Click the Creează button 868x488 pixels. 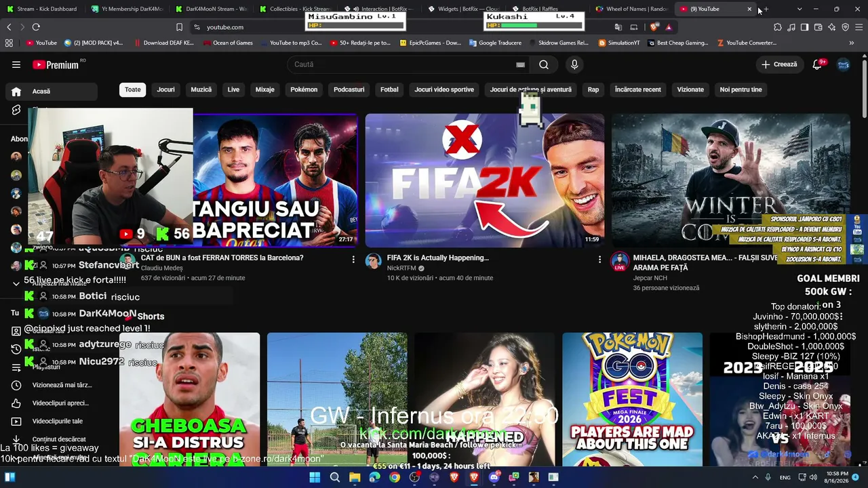pyautogui.click(x=779, y=64)
